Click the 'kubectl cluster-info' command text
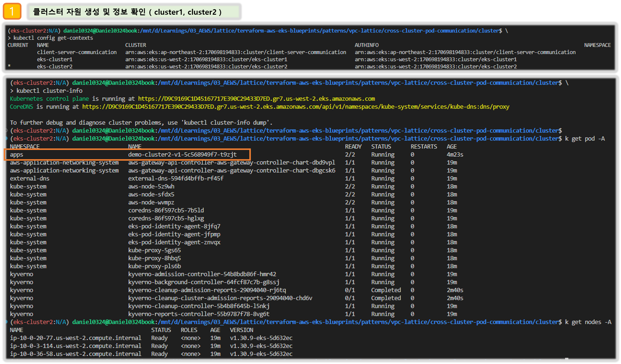 click(49, 91)
